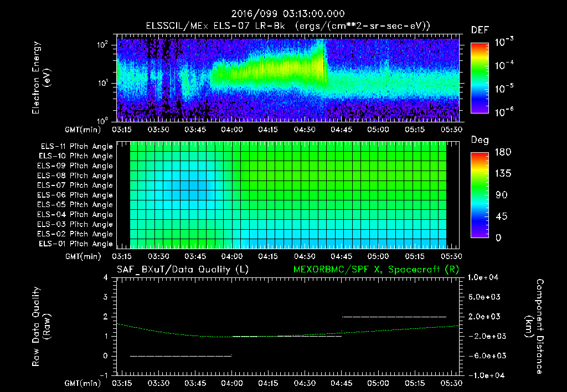
Task: Click the ELS-09 Pitch Angle row label
Action: coord(75,166)
